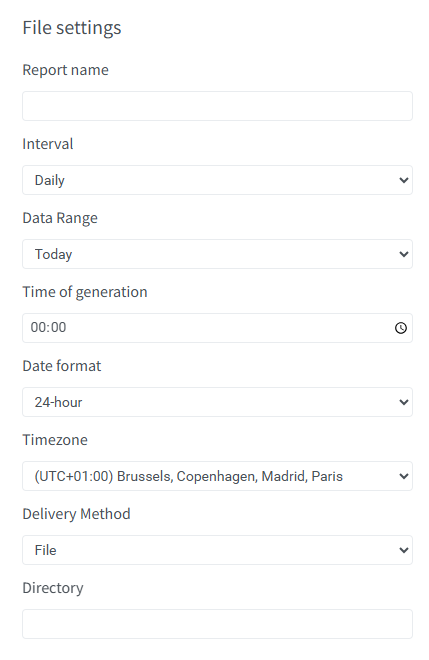Click the Date format dropdown chevron arrow

point(403,402)
